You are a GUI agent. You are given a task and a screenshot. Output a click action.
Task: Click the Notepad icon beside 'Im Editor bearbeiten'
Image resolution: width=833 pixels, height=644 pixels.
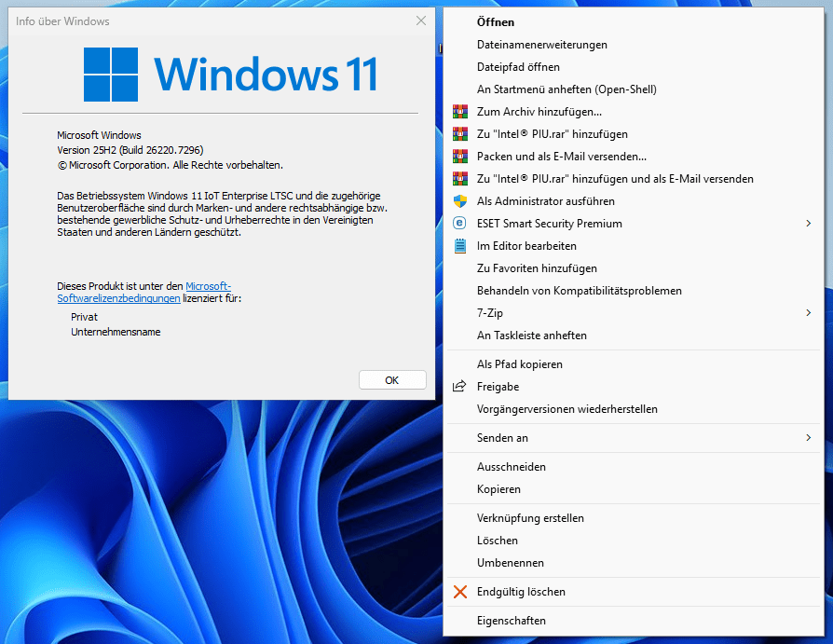460,245
